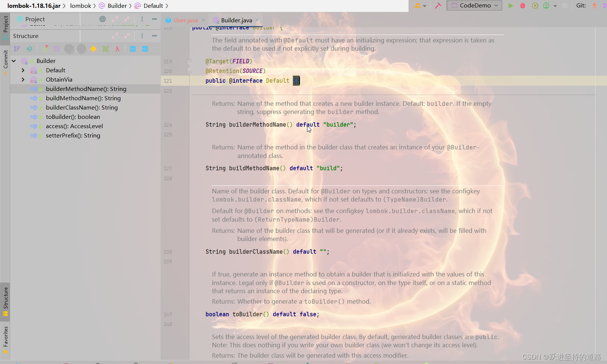Select builderClassName(): String in Structure
This screenshot has width=607, height=364.
click(x=82, y=107)
